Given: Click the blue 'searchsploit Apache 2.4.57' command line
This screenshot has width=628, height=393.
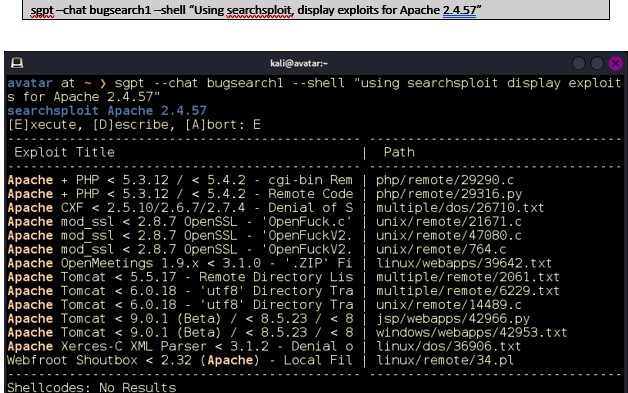Looking at the screenshot, I should coord(107,111).
